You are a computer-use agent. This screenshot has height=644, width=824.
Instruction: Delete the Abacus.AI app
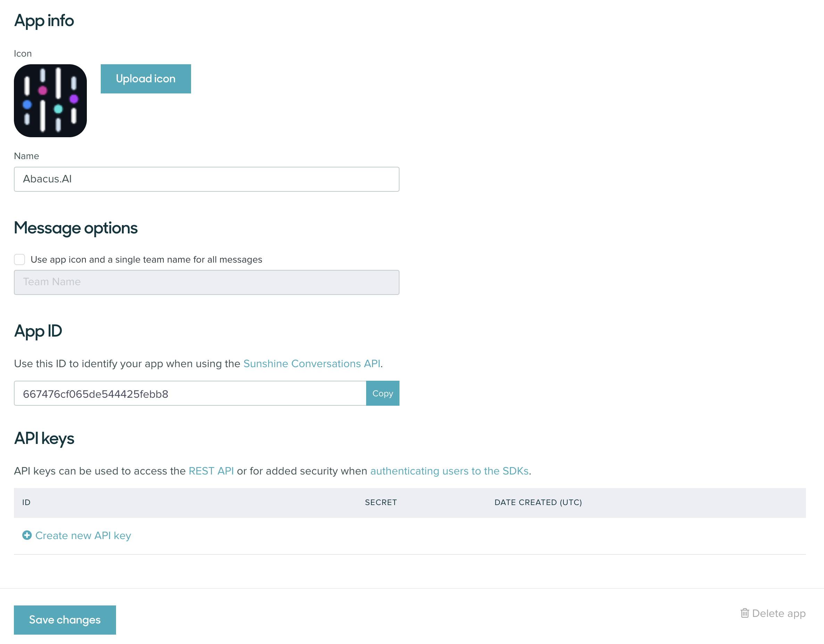coord(778,613)
